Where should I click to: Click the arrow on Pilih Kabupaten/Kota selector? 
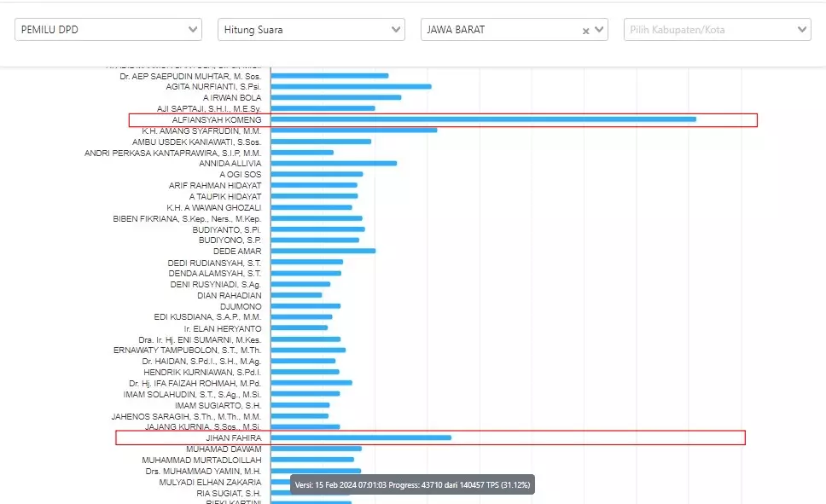point(802,30)
